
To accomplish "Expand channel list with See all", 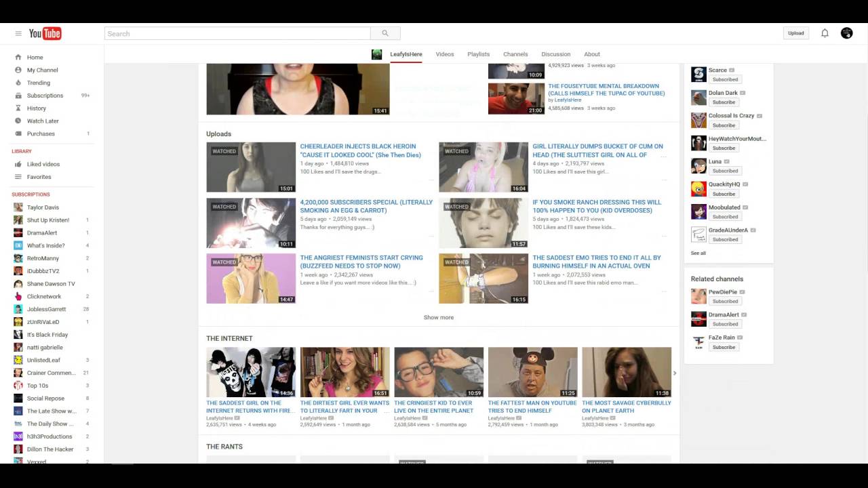I will (x=698, y=253).
